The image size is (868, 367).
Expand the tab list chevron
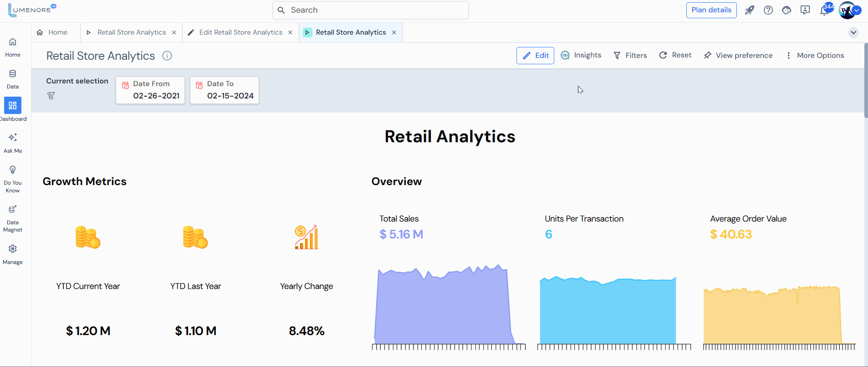853,32
